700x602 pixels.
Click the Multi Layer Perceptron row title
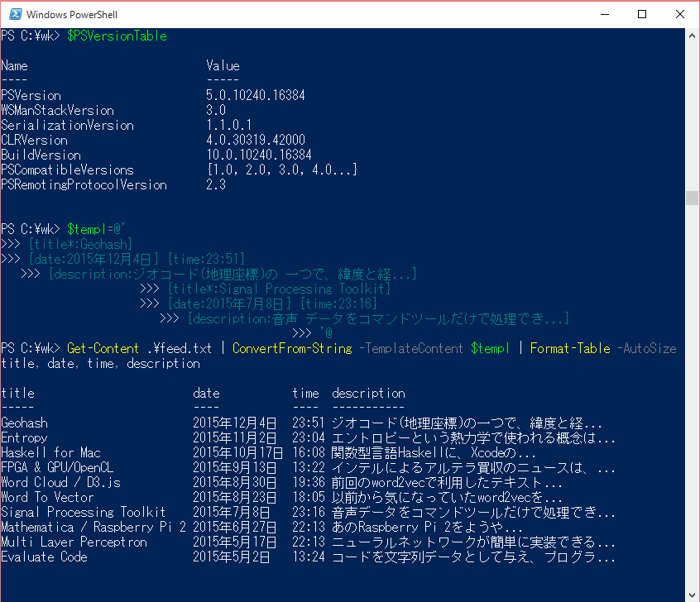[x=74, y=542]
